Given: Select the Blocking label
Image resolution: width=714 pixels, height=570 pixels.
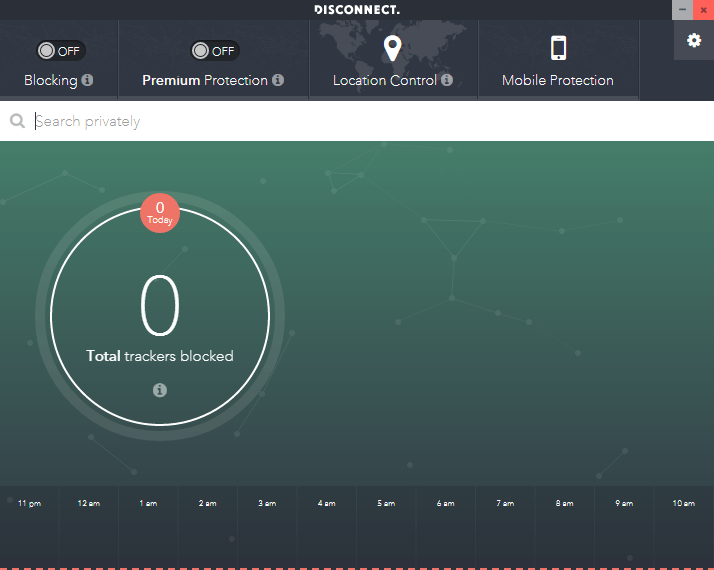Looking at the screenshot, I should pyautogui.click(x=51, y=81).
